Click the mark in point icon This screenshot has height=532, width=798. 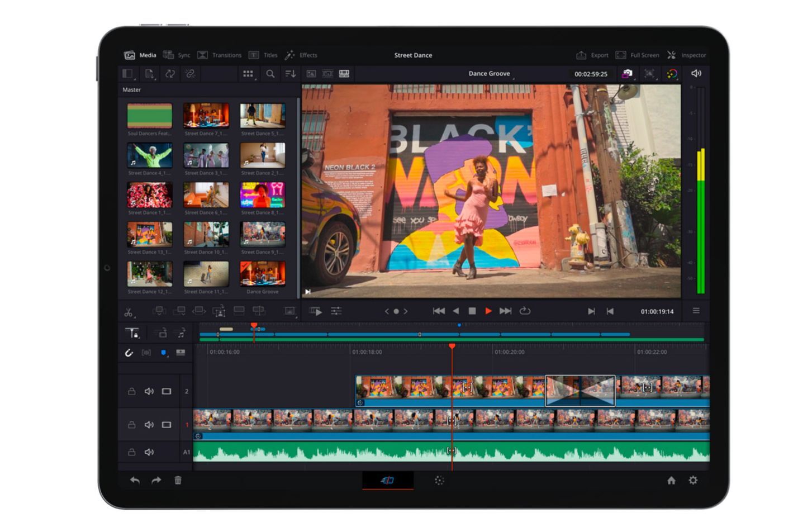tap(591, 311)
